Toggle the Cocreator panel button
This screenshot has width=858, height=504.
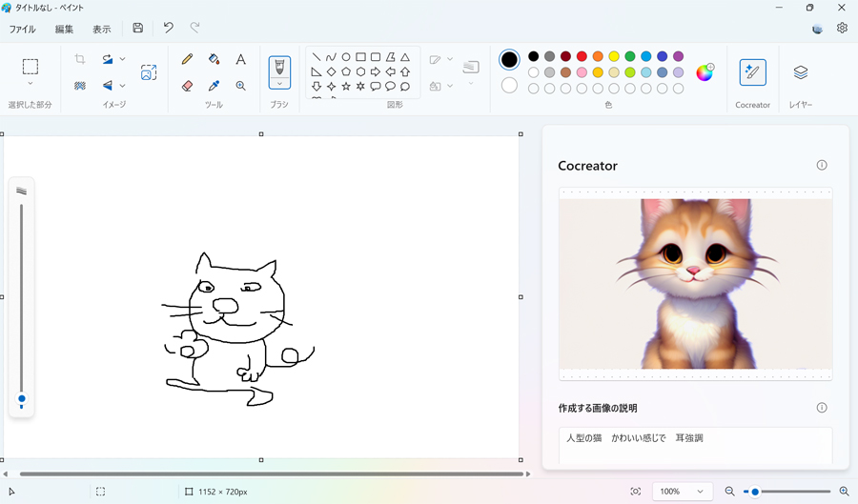752,72
